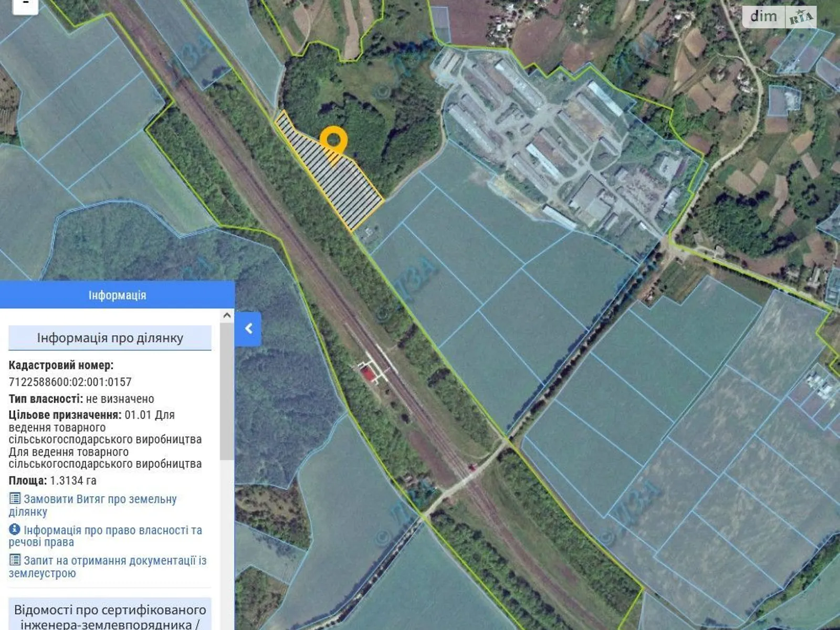Viewport: 840px width, 630px height.
Task: Click the orange location pin marker
Action: tap(333, 140)
